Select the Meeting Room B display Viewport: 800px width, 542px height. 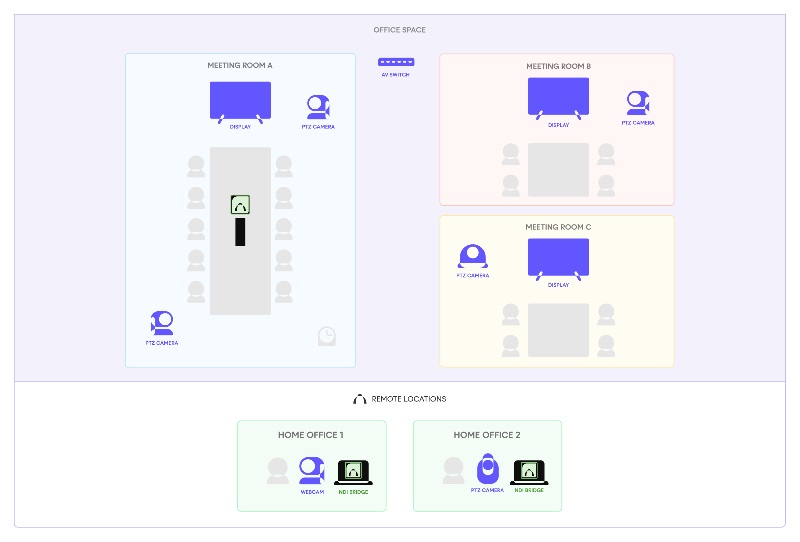(558, 98)
